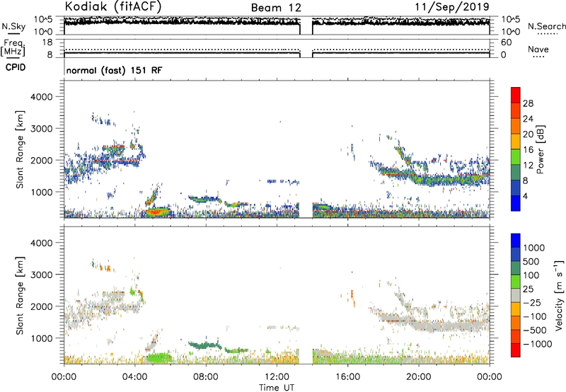Click the strong red echo patch near 05:00 in power panel

(156, 212)
